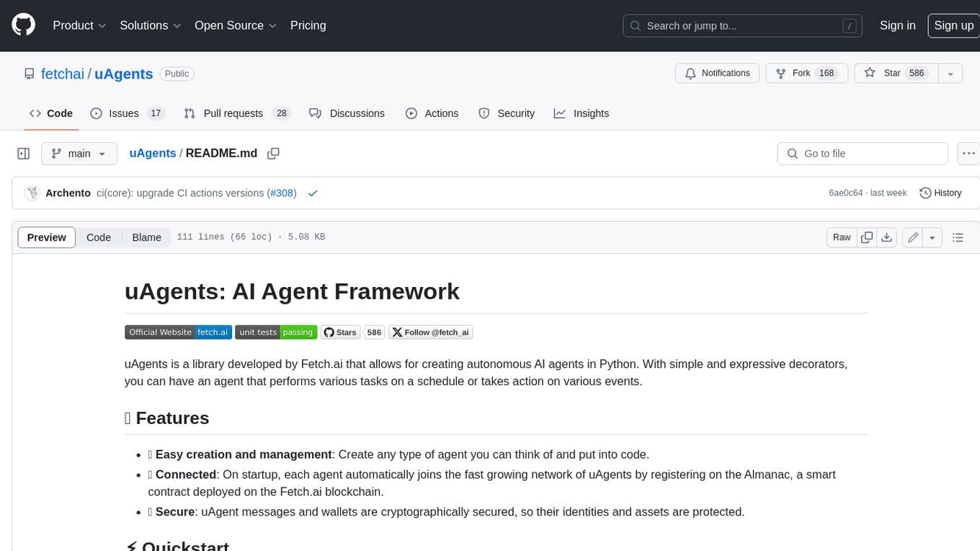
Task: Copy raw file contents
Action: [x=867, y=237]
